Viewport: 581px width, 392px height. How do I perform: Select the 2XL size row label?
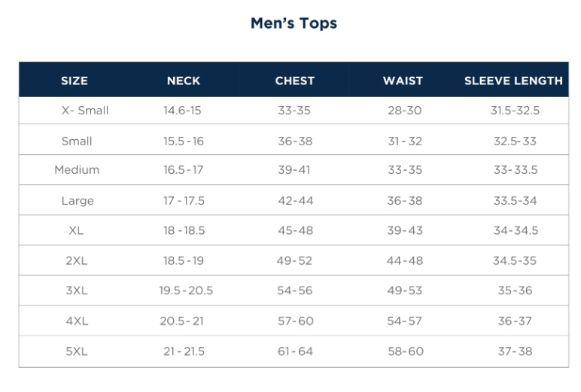(77, 261)
